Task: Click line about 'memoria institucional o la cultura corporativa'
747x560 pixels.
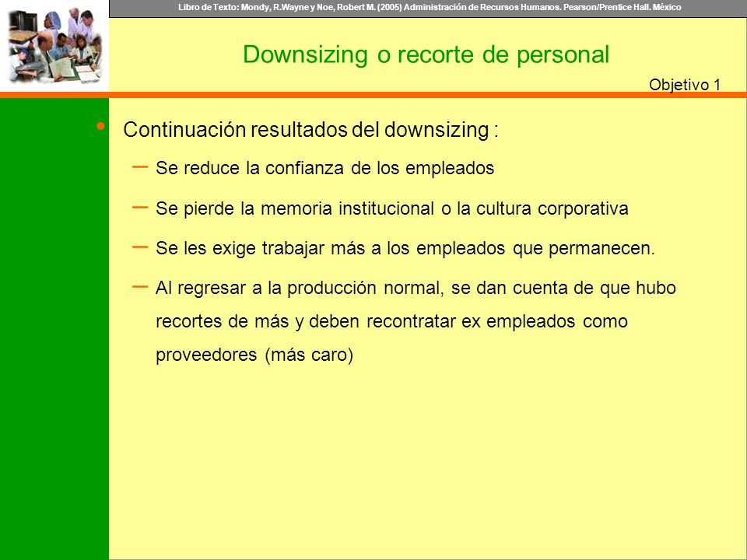Action: (391, 208)
